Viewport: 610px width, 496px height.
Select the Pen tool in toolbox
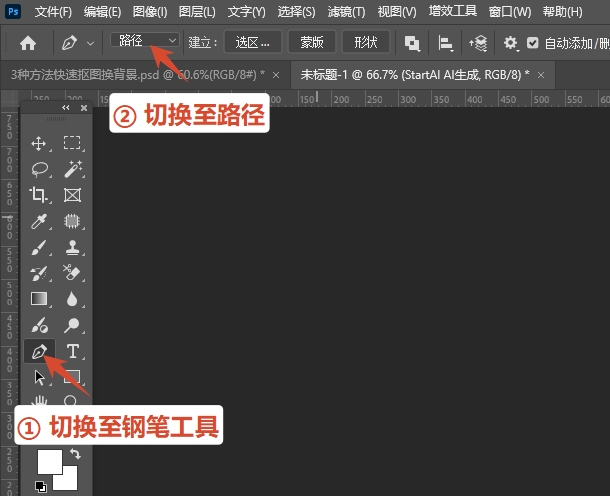pyautogui.click(x=39, y=351)
